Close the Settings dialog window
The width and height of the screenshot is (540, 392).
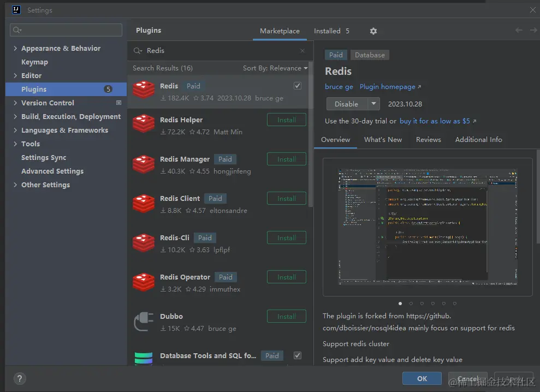point(532,10)
